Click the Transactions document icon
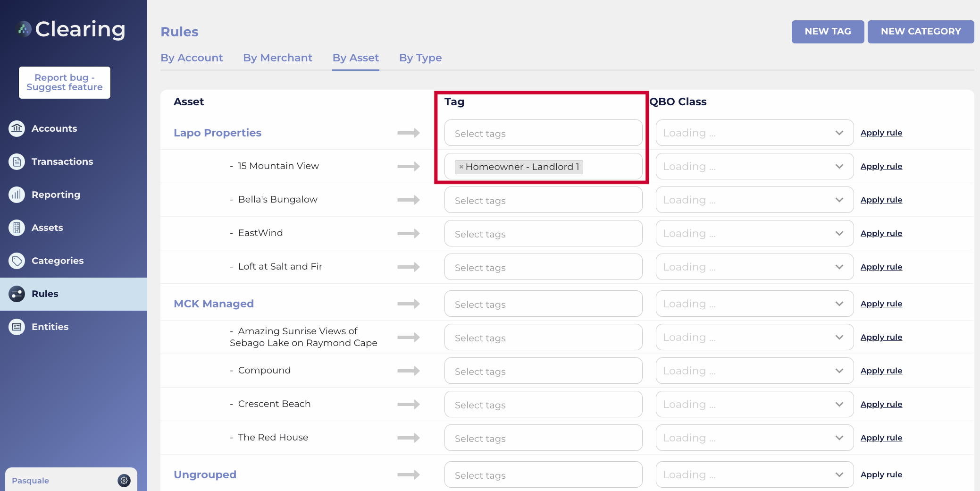Image resolution: width=980 pixels, height=491 pixels. (17, 161)
